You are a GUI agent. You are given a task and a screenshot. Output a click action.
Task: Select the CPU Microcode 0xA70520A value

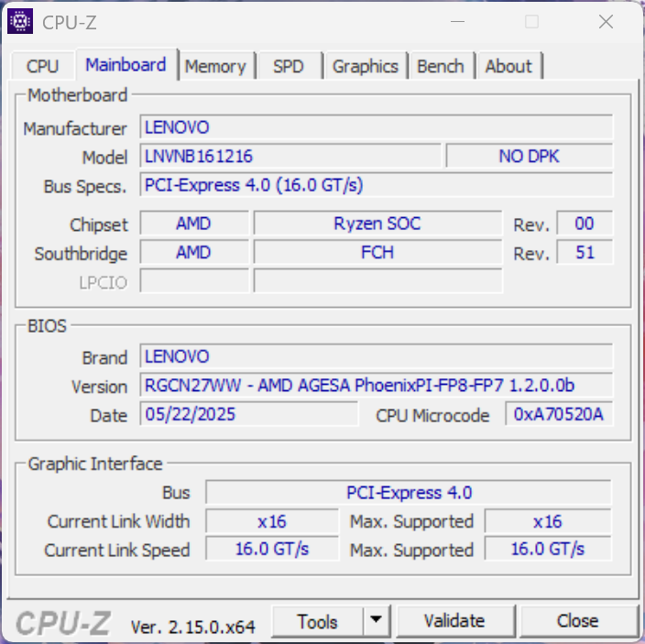pos(559,414)
